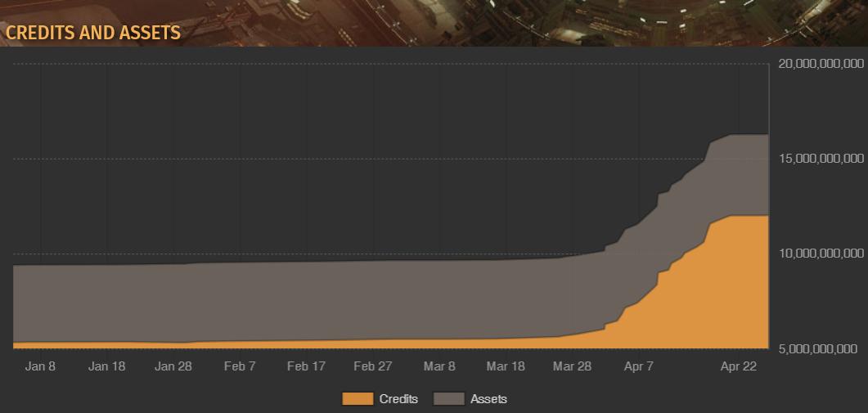Click the 'Jan 28' axis label
The height and width of the screenshot is (413, 868).
(x=173, y=366)
